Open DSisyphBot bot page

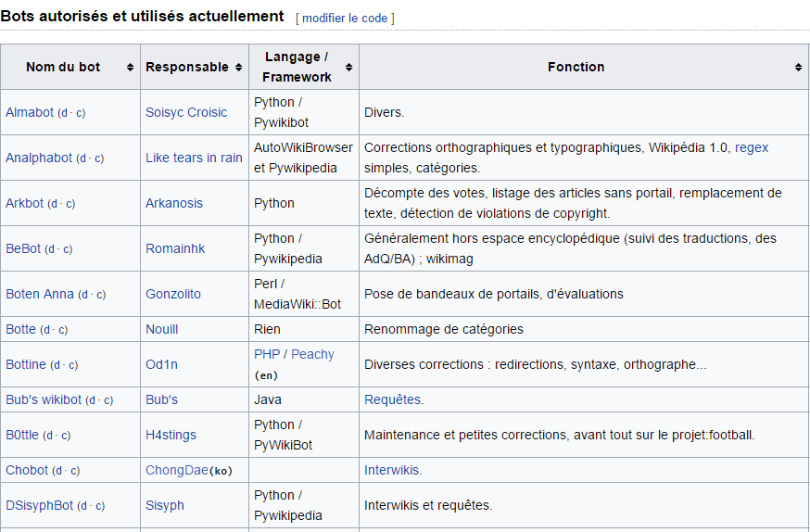click(x=39, y=505)
